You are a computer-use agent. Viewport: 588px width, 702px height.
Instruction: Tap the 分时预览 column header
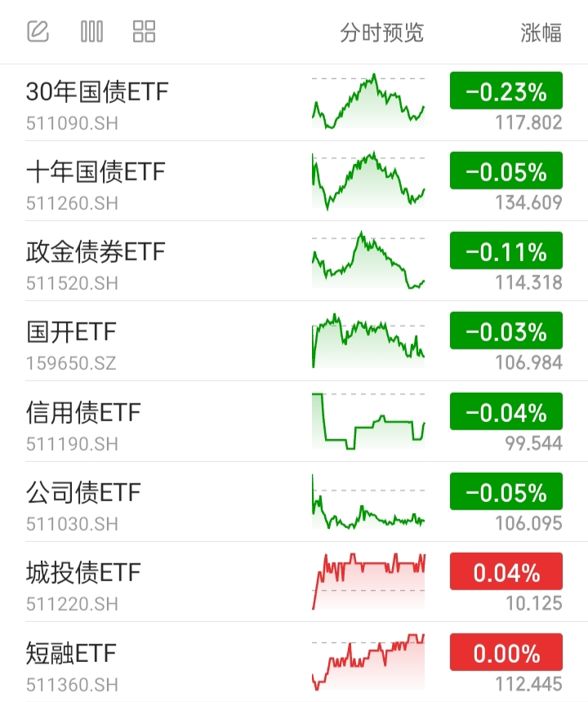(x=381, y=33)
